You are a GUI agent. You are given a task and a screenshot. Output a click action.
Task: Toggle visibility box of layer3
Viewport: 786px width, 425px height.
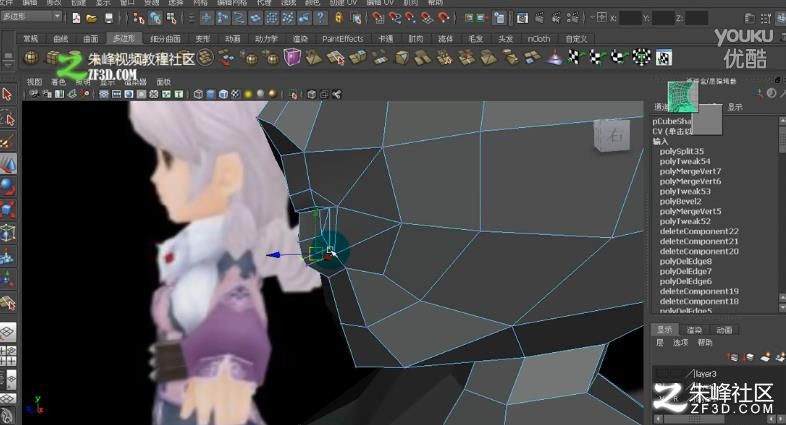click(662, 374)
